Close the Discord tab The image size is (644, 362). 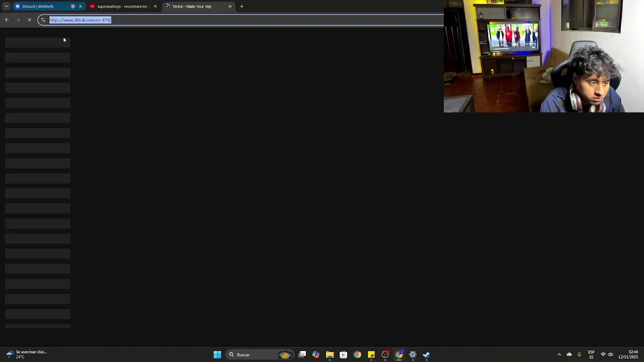pos(80,7)
